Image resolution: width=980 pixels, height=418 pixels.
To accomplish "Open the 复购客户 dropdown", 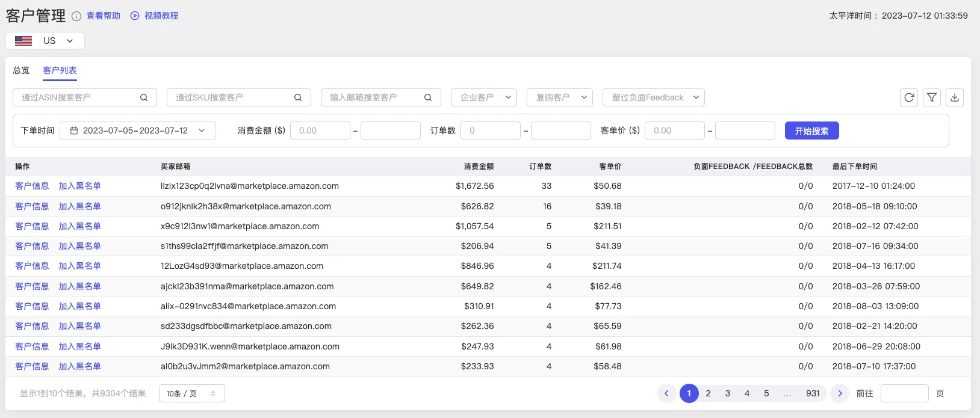I will (x=560, y=97).
